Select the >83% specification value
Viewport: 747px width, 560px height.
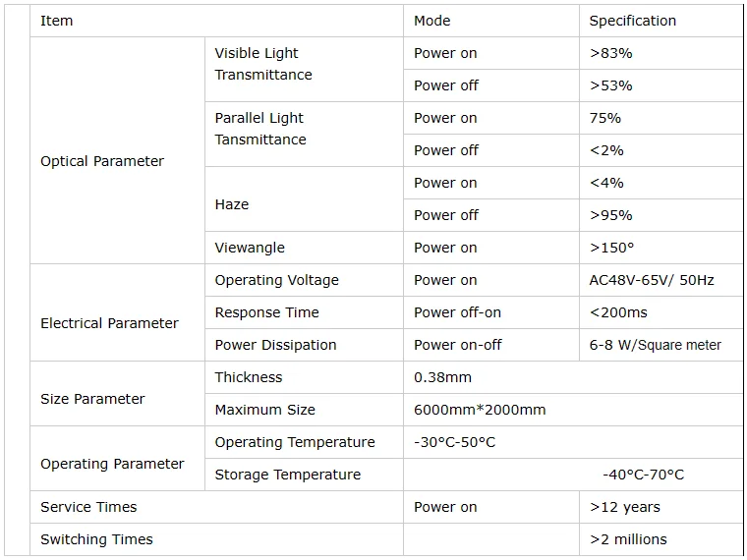point(610,53)
